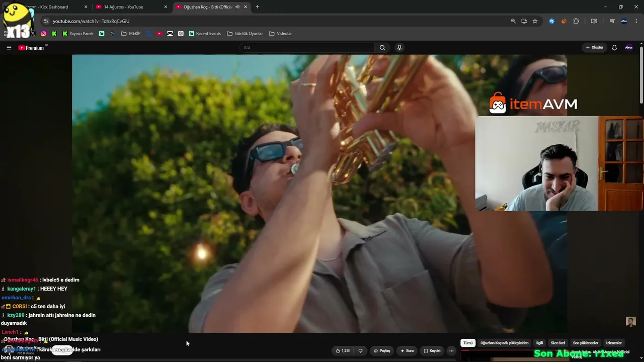The width and height of the screenshot is (644, 362).
Task: Open the Chrome three-dot menu
Action: (x=636, y=21)
